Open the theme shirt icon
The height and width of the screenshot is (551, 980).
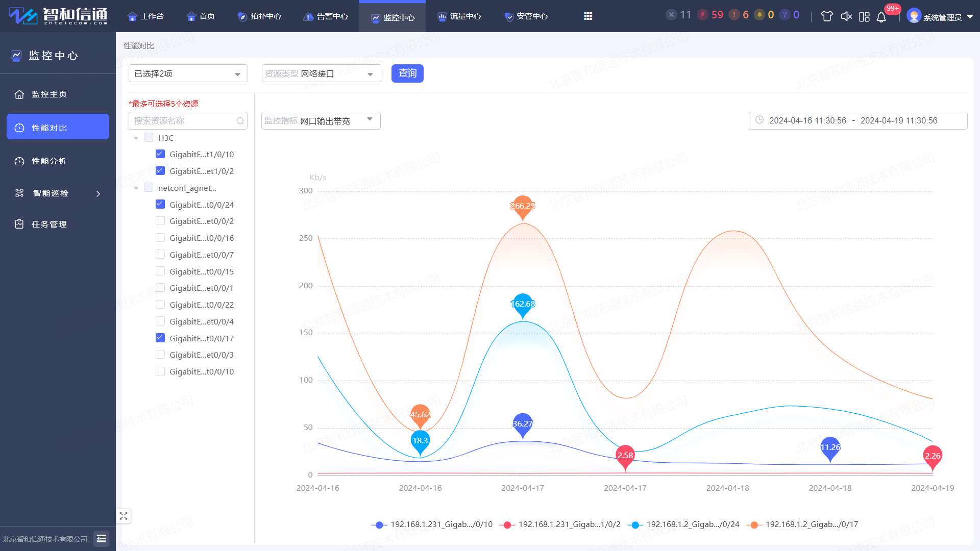tap(827, 16)
